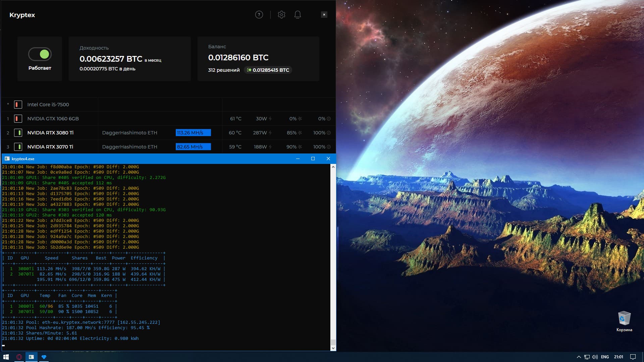Click the Kryptex diamond taskbar icon
The width and height of the screenshot is (644, 362).
tap(44, 357)
